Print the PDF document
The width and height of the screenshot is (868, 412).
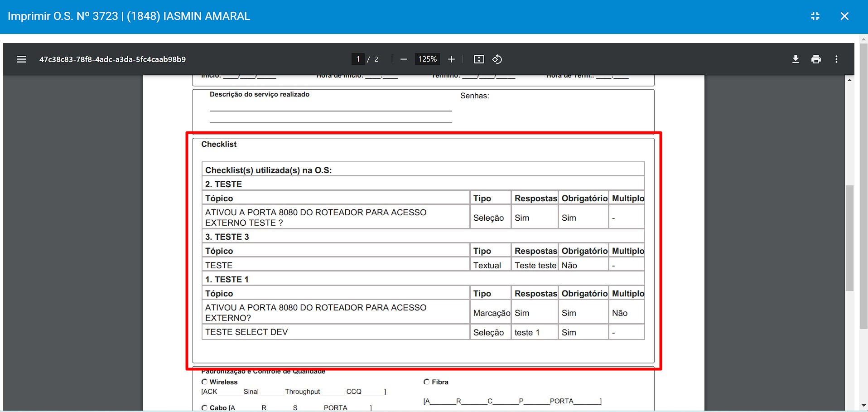(x=816, y=59)
